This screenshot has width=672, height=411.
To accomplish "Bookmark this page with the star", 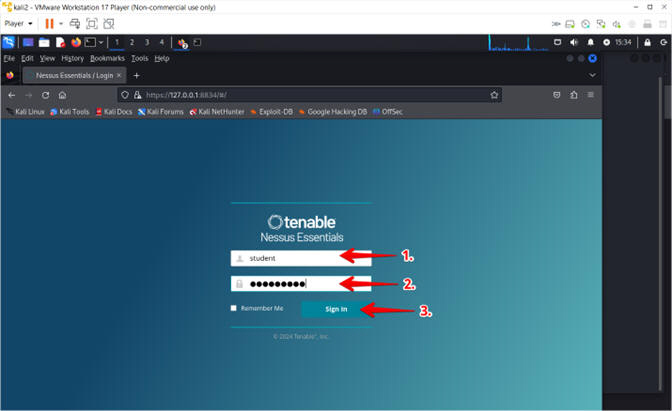I will click(x=494, y=95).
